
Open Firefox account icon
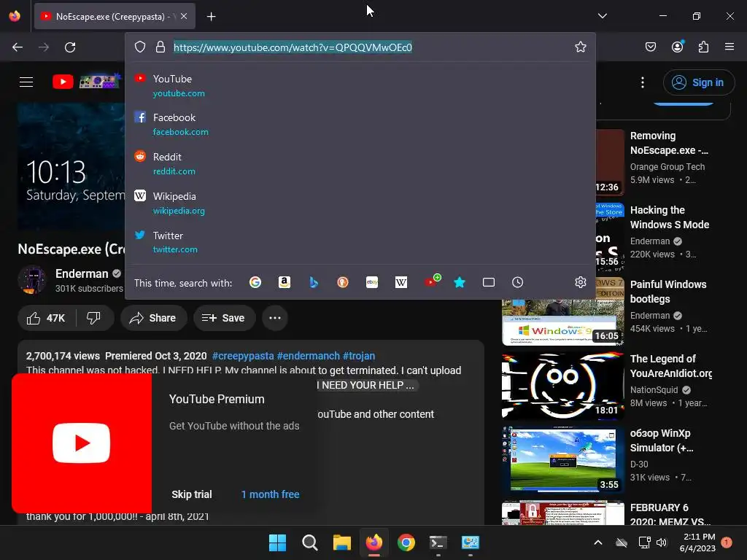(x=678, y=47)
